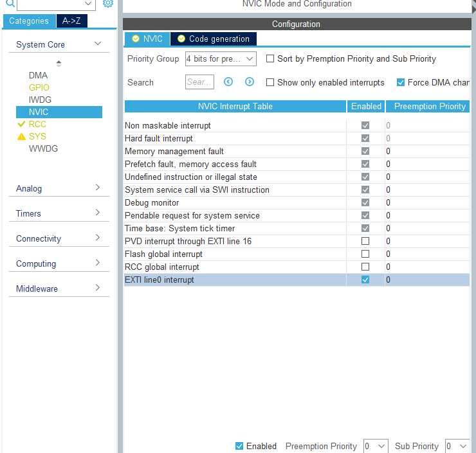Image resolution: width=476 pixels, height=453 pixels.
Task: Click the Enabled column header
Action: pyautogui.click(x=366, y=107)
